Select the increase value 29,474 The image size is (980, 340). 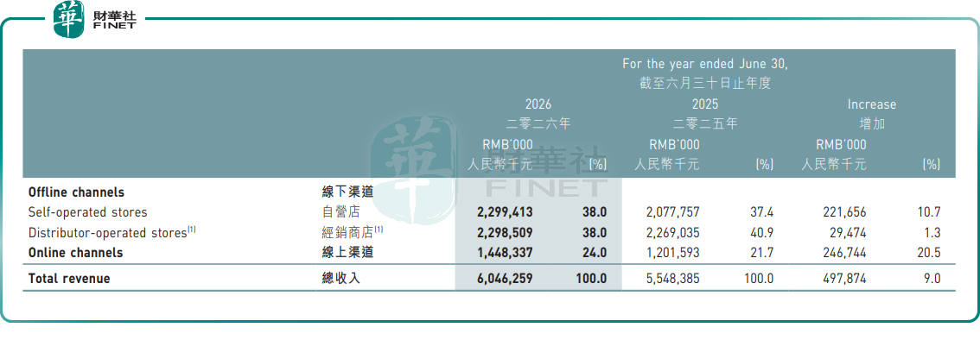click(848, 233)
